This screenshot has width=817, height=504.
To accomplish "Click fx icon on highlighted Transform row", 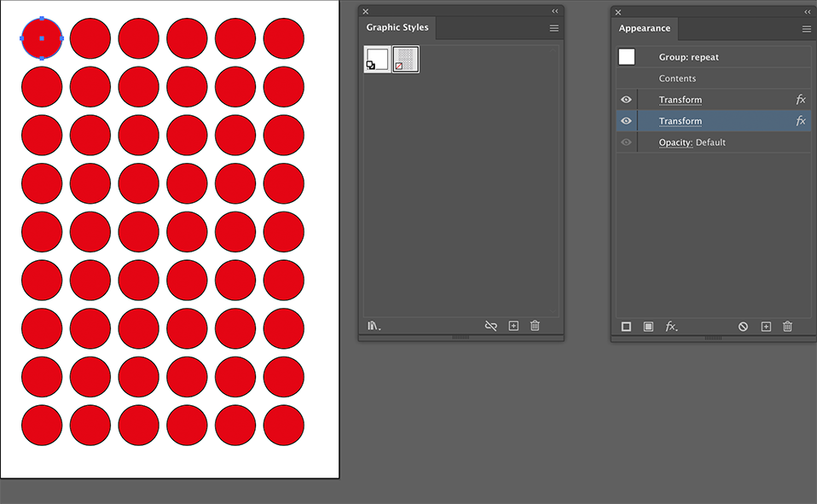I will [x=801, y=120].
